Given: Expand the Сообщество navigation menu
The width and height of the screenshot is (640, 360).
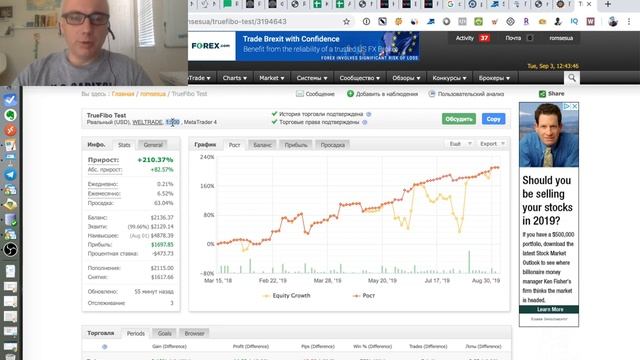Looking at the screenshot, I should pyautogui.click(x=360, y=78).
